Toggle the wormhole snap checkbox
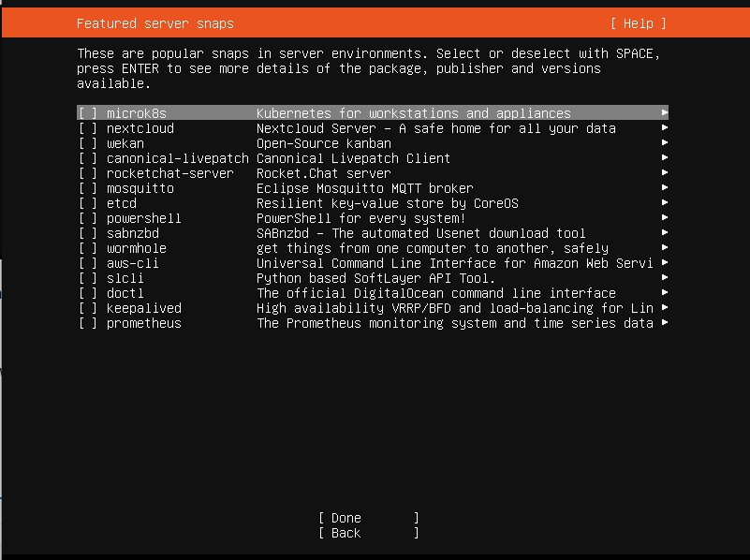The height and width of the screenshot is (560, 750). 88,248
